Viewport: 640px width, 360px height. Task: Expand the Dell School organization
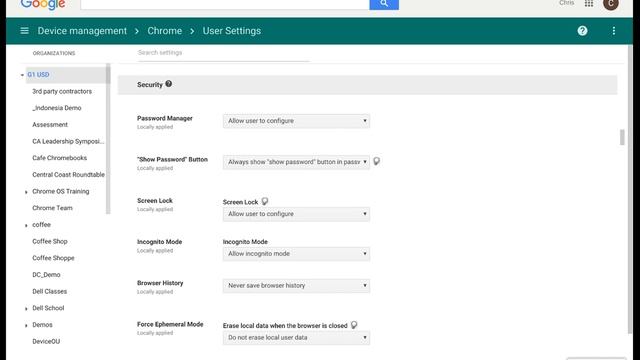click(x=26, y=309)
